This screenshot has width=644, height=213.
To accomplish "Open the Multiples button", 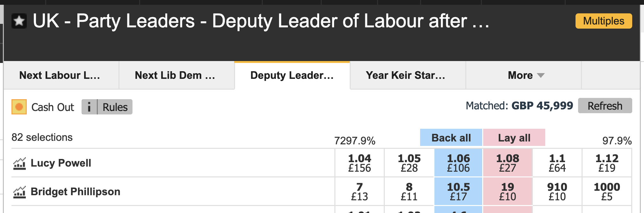I will tap(603, 21).
